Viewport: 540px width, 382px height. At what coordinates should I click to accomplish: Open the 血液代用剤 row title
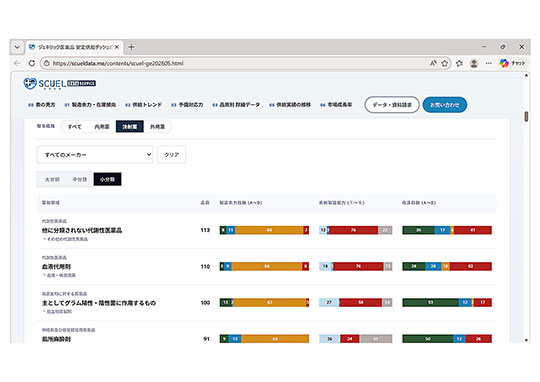coord(56,266)
